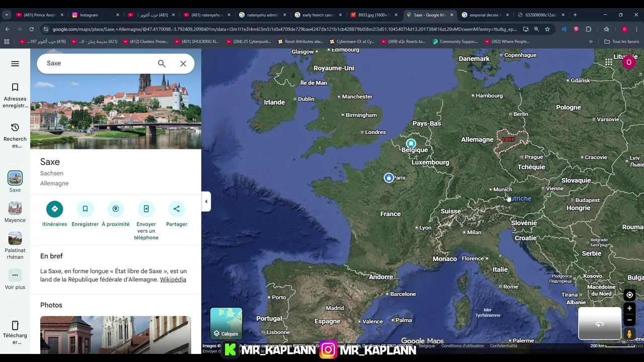
Task: Open Adresses enregistrées saved places
Action: tap(15, 96)
